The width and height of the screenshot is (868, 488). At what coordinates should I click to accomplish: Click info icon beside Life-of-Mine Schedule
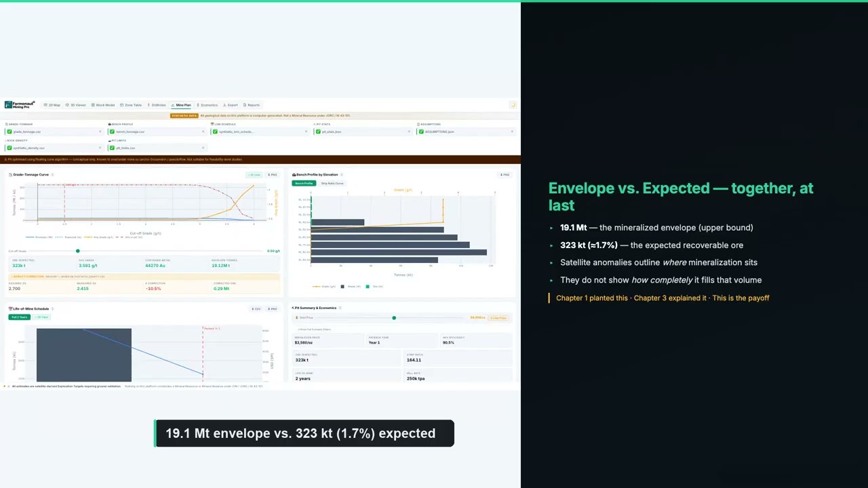52,309
